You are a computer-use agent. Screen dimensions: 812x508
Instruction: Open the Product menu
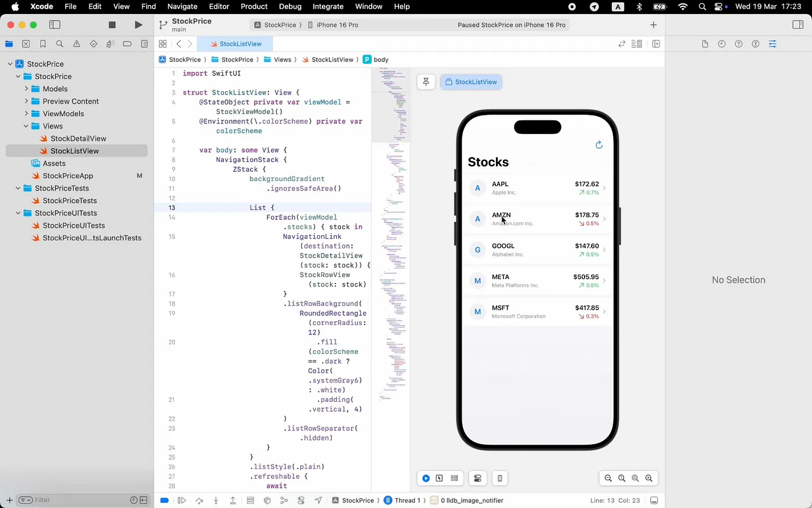pyautogui.click(x=253, y=6)
